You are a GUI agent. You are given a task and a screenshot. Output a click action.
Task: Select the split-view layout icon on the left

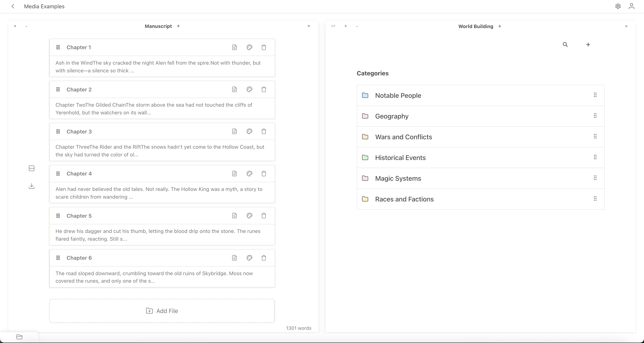tap(31, 168)
